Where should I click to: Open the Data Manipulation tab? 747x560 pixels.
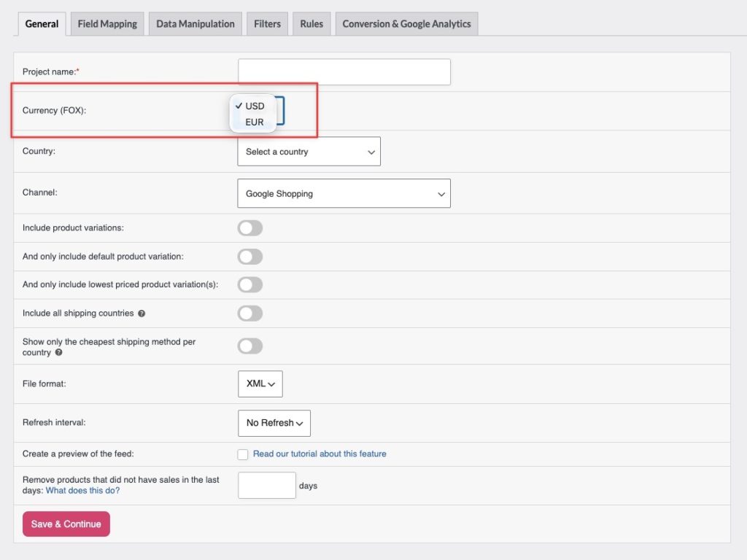coord(196,24)
